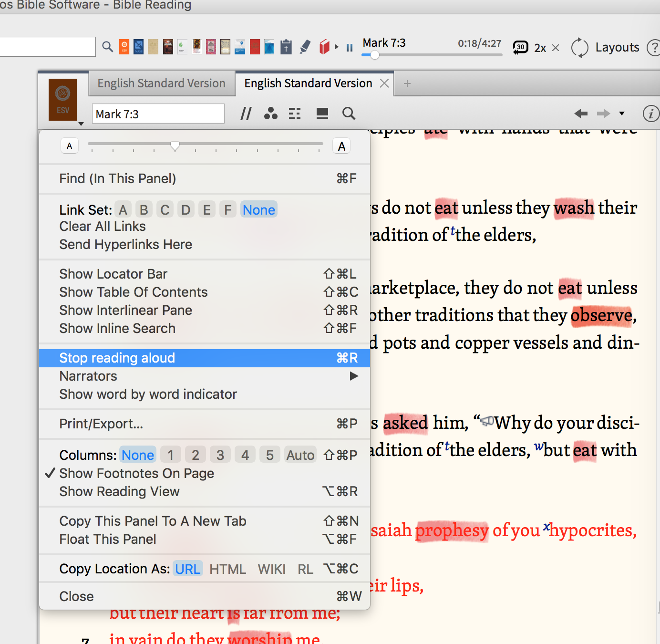Open the tan book cover shortcut icon
Viewport: 660px width, 644px height.
click(x=153, y=47)
